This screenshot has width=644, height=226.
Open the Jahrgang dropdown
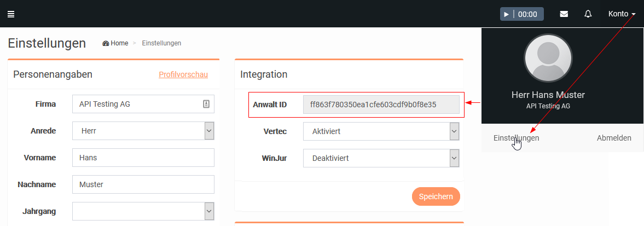click(x=208, y=211)
